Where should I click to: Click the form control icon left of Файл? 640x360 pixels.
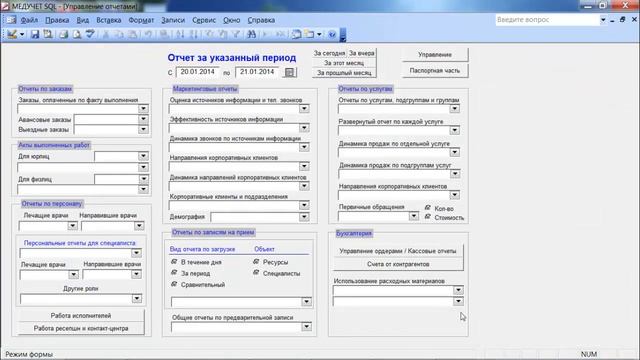[11, 20]
